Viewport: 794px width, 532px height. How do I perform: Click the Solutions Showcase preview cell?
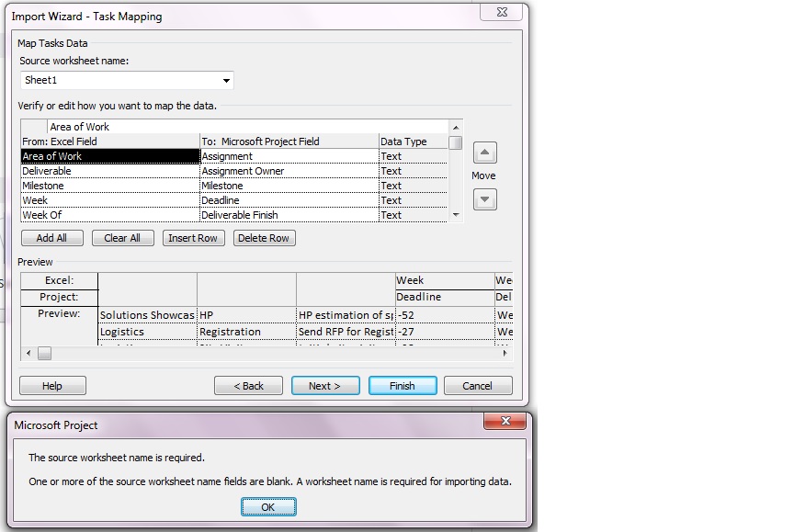(x=147, y=315)
